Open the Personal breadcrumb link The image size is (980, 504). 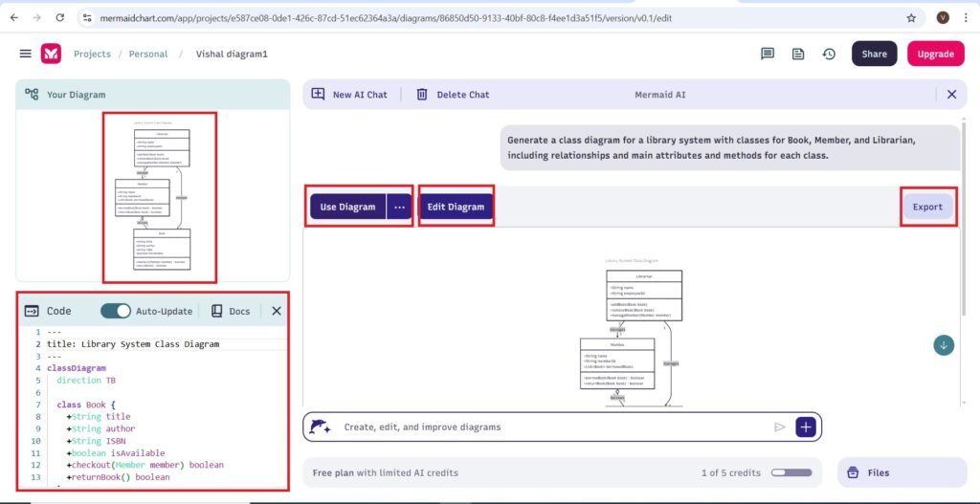pos(148,55)
